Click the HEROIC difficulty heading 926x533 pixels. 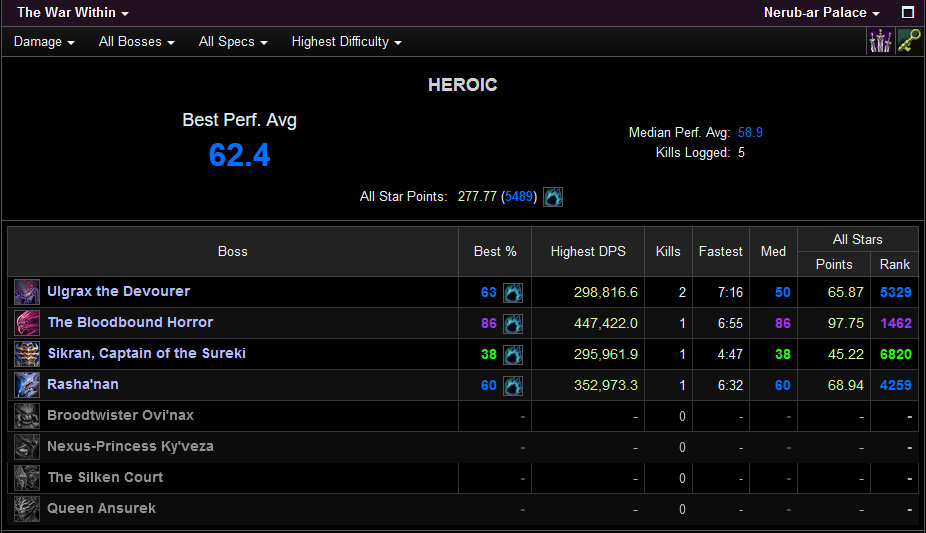[462, 85]
